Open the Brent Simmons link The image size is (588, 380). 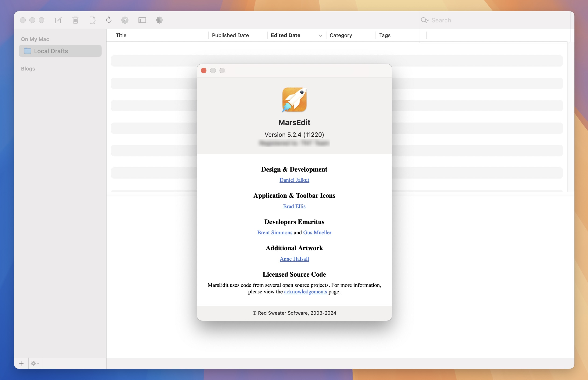tap(274, 232)
